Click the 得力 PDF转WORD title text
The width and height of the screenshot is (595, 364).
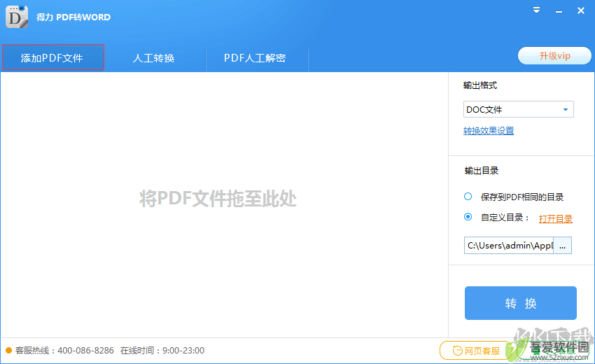[x=73, y=17]
